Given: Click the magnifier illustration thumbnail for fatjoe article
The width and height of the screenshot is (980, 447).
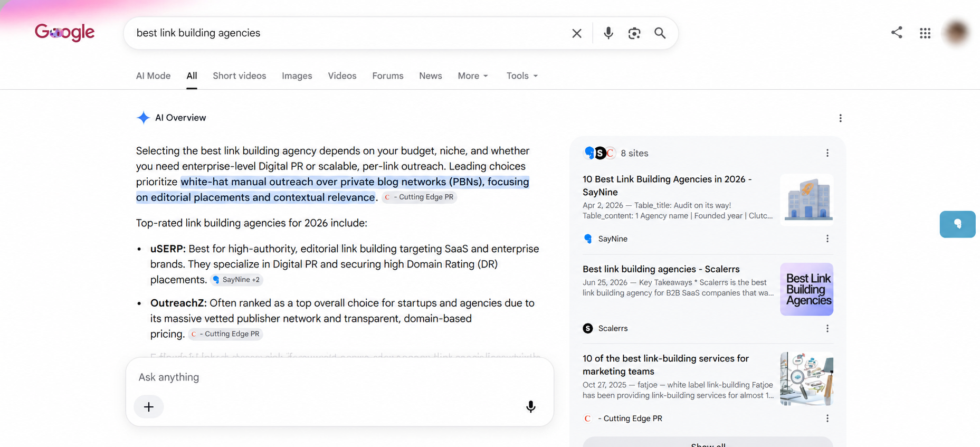Looking at the screenshot, I should coord(807,379).
